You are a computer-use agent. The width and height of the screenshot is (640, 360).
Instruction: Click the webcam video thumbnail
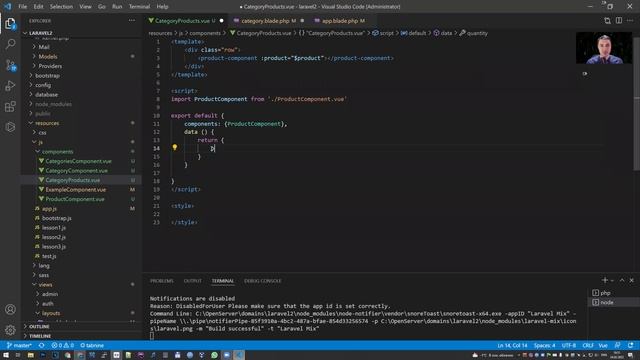pos(604,48)
